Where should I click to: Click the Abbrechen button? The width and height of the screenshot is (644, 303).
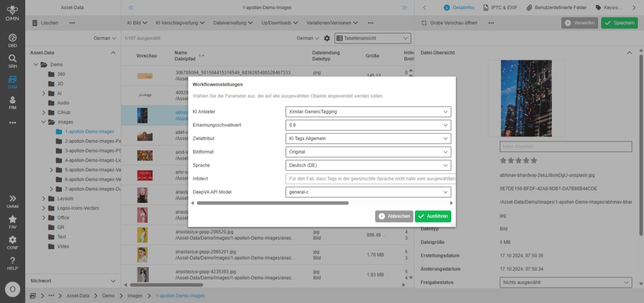pos(394,216)
